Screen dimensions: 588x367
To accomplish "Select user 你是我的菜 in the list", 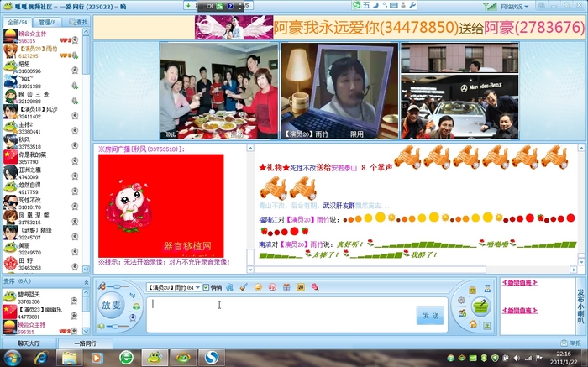I will click(x=42, y=158).
